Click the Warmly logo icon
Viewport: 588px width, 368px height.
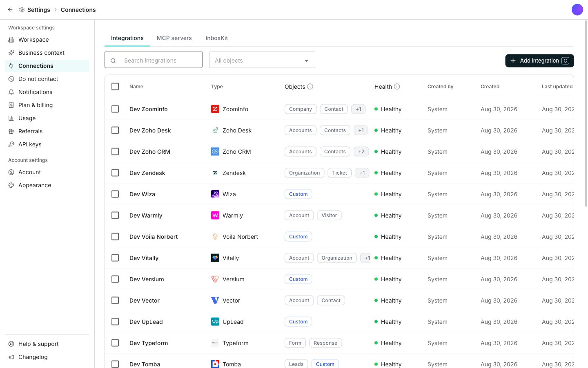(x=215, y=215)
